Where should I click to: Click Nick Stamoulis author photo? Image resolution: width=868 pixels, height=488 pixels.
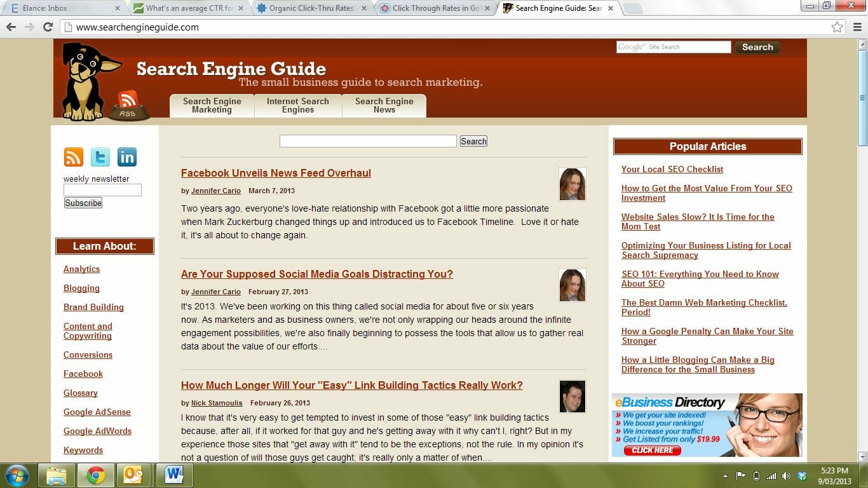click(x=572, y=396)
